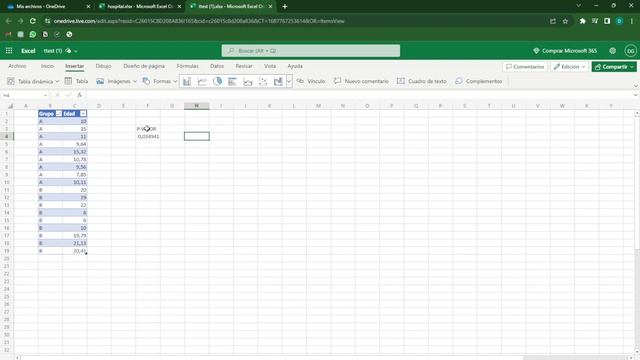Open the Archivo menu
This screenshot has width=640, height=360.
coord(17,66)
